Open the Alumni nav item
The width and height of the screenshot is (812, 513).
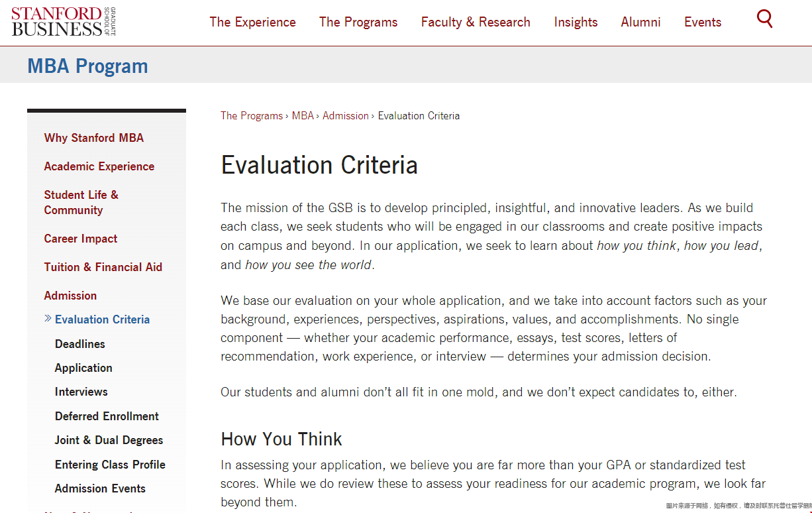(x=640, y=22)
